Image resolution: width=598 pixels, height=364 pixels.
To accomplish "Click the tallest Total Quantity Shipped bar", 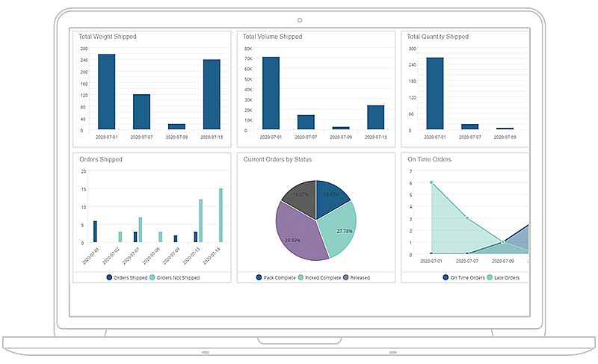I will pyautogui.click(x=435, y=94).
